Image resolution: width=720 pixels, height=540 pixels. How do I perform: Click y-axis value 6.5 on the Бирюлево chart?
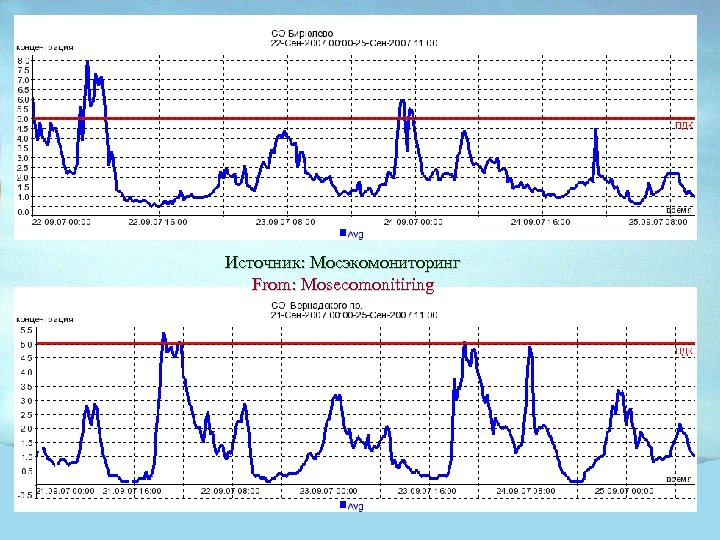point(23,90)
